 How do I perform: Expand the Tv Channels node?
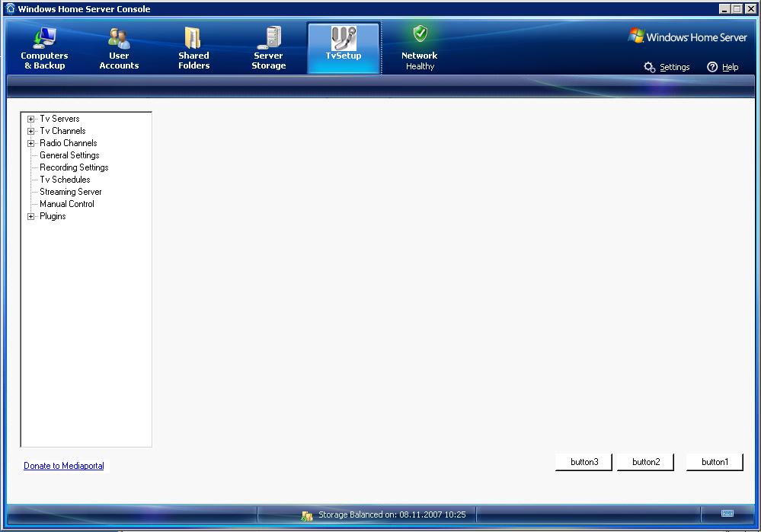30,131
